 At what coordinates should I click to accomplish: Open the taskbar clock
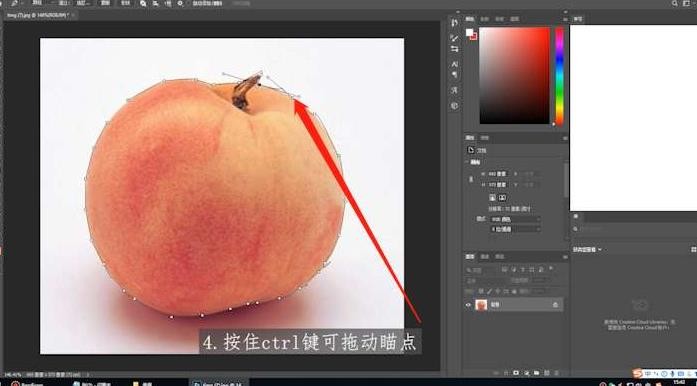point(679,382)
